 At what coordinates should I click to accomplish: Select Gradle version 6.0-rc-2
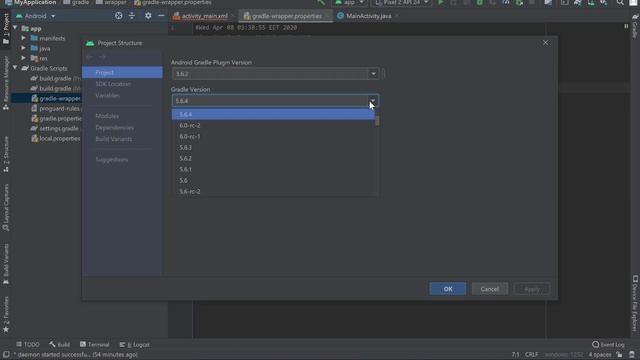click(x=273, y=125)
